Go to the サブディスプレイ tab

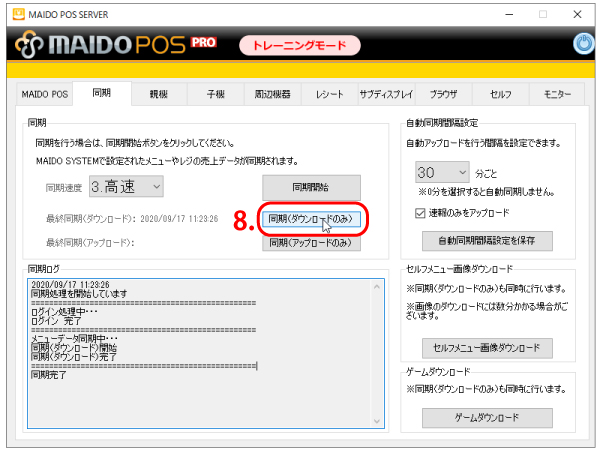386,94
